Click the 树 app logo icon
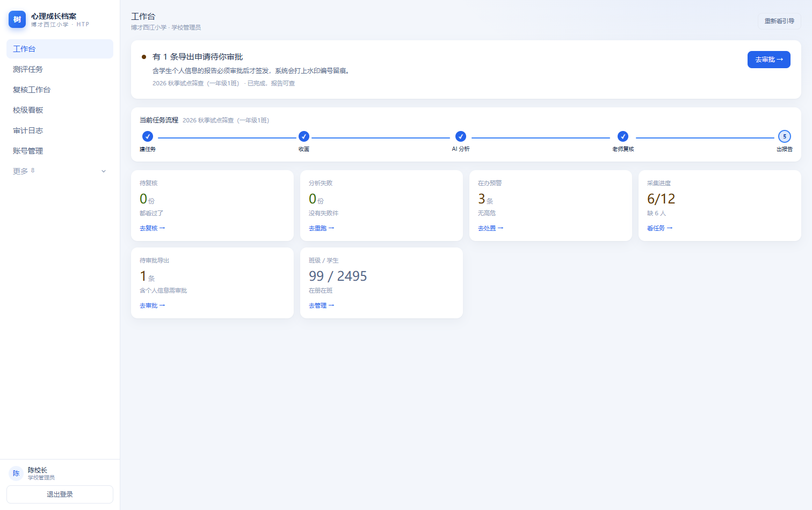 coord(17,19)
